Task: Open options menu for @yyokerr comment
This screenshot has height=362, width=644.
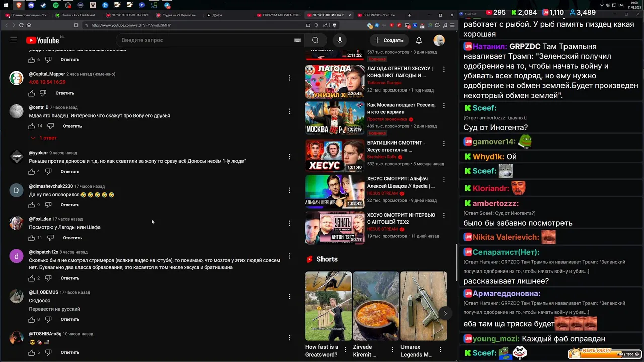Action: coord(289,156)
